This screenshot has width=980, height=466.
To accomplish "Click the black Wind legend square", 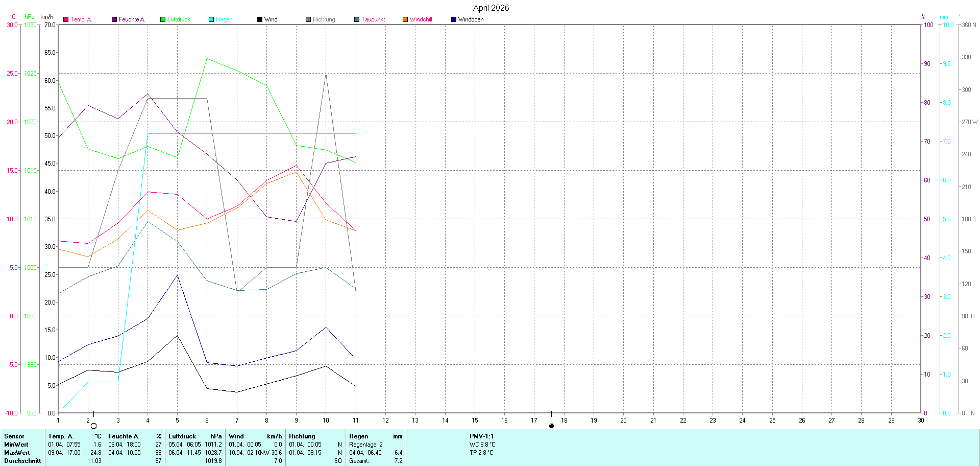I will (x=260, y=19).
